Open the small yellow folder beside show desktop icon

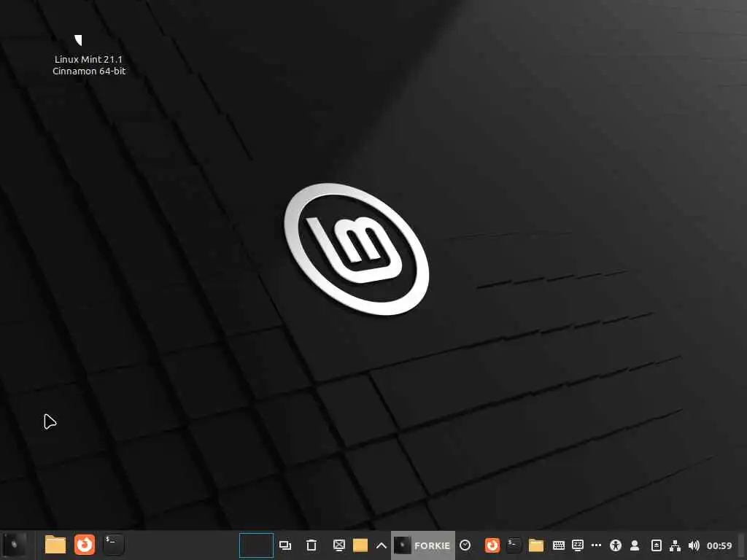[x=360, y=545]
